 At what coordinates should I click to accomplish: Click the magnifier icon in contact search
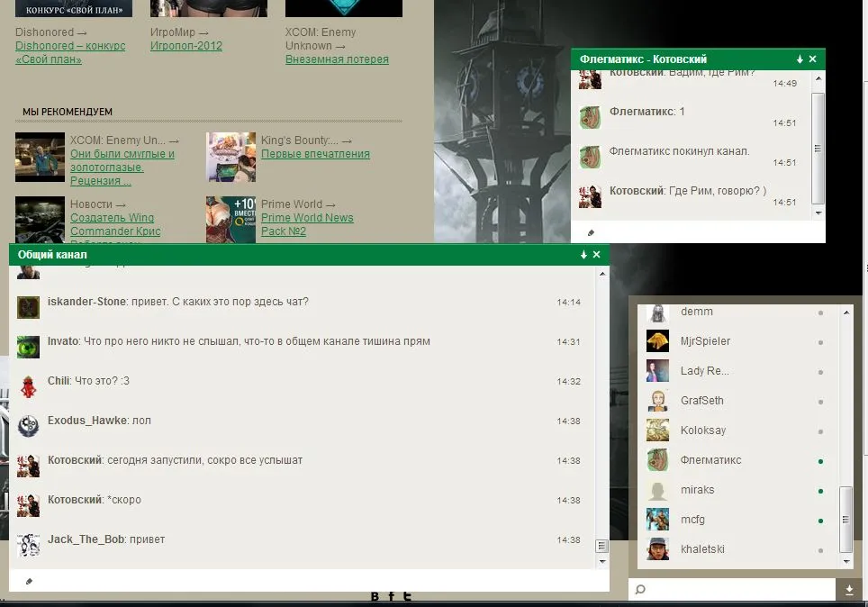coord(640,590)
